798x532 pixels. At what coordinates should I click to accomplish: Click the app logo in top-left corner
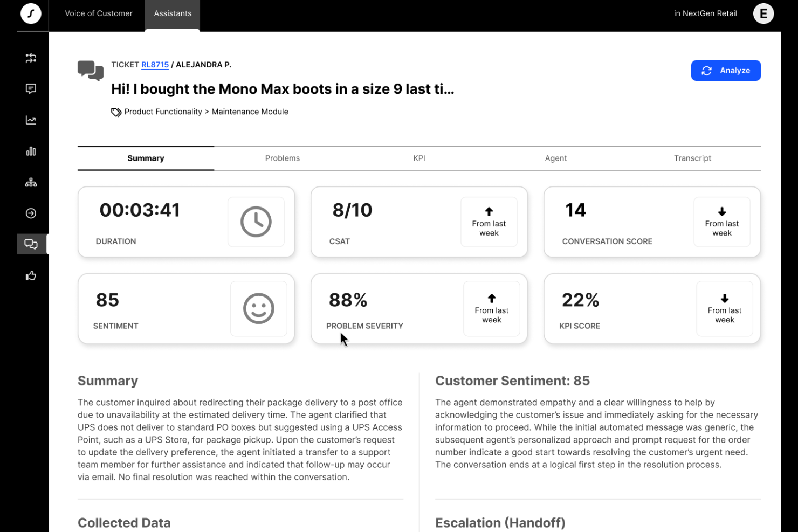pos(31,13)
